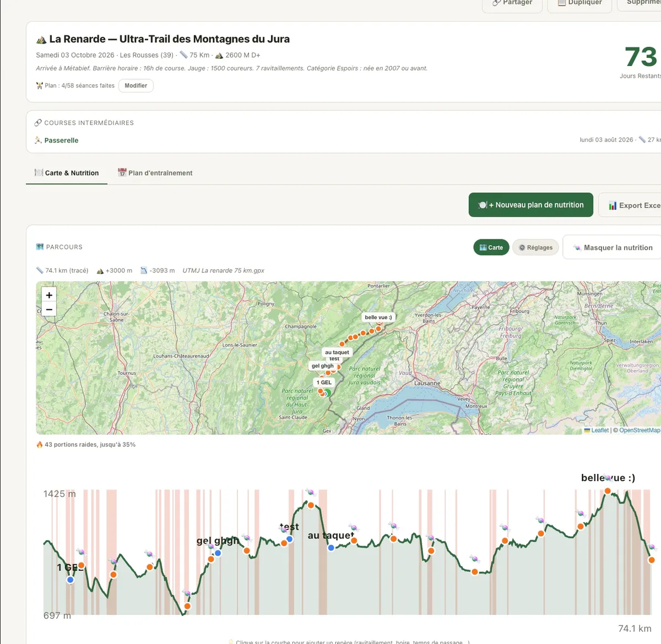Click the 'Plan : 4/58 séances faites' text
This screenshot has width=661, height=644.
(80, 85)
